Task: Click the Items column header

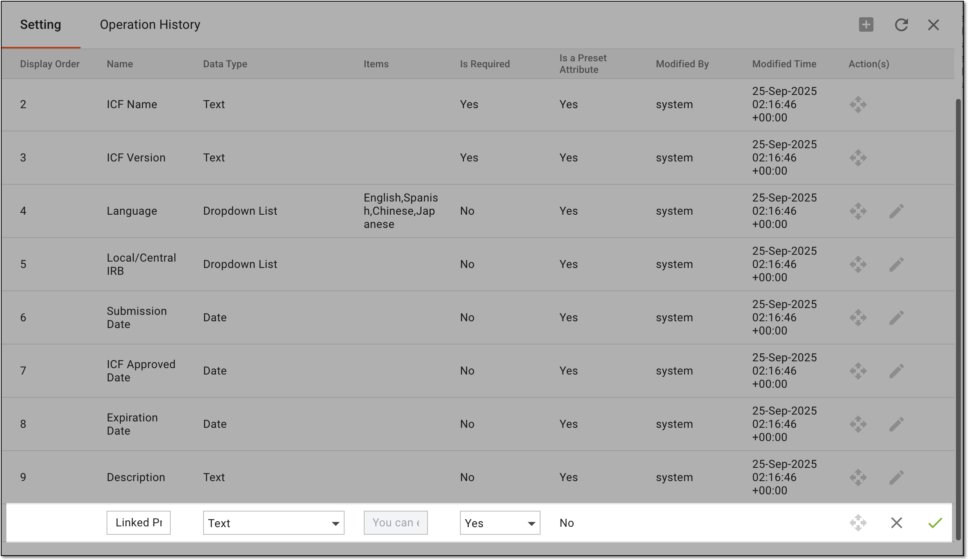Action: click(x=376, y=64)
